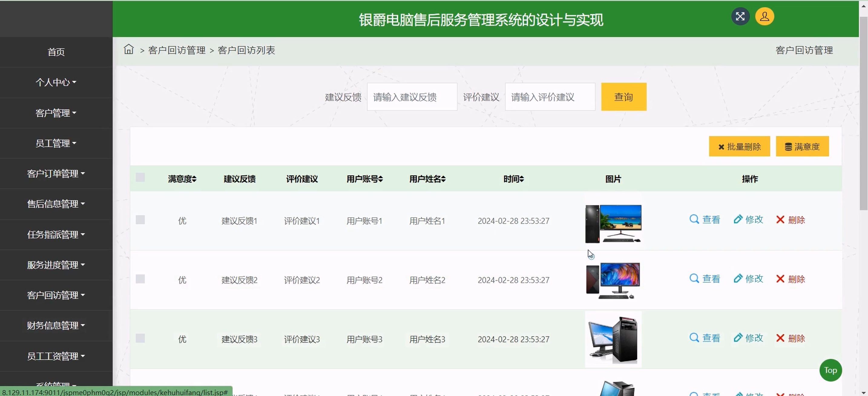Screen dimensions: 868x396
Task: Click the pencil edit icon for 建议反馈1 row
Action: (738, 219)
